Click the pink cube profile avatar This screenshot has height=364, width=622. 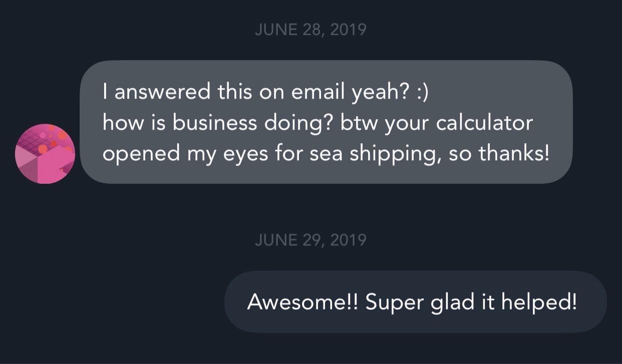coord(45,154)
